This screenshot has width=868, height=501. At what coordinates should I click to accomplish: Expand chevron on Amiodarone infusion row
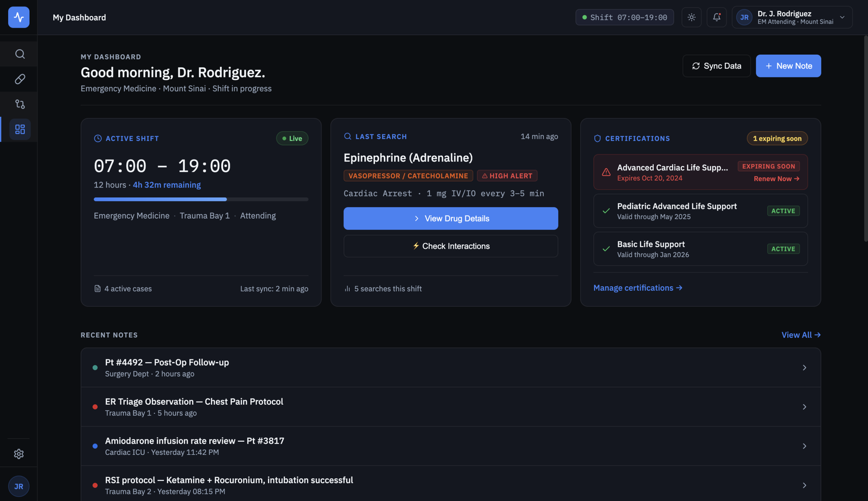coord(804,446)
